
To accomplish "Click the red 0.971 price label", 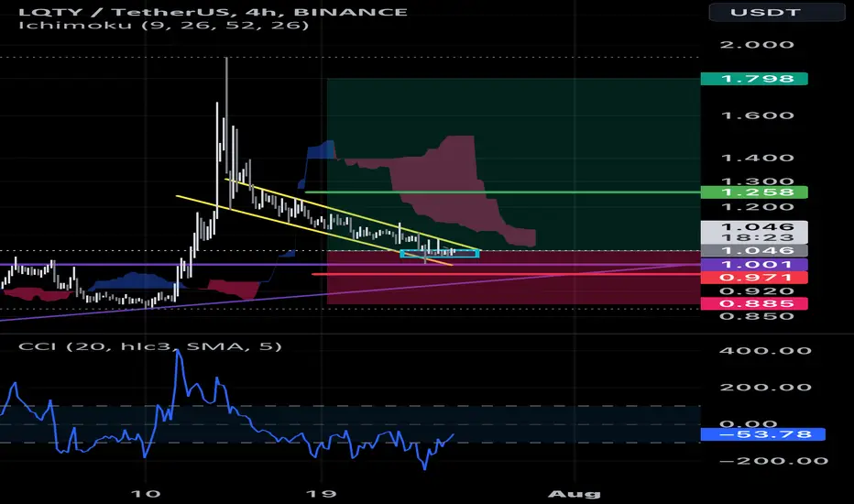I will (754, 278).
